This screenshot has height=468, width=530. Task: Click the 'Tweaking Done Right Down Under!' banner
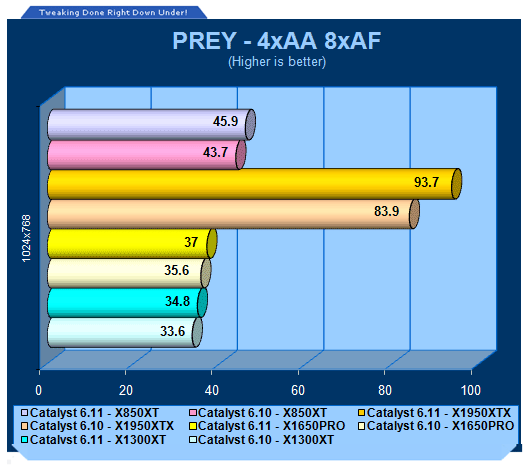[113, 13]
